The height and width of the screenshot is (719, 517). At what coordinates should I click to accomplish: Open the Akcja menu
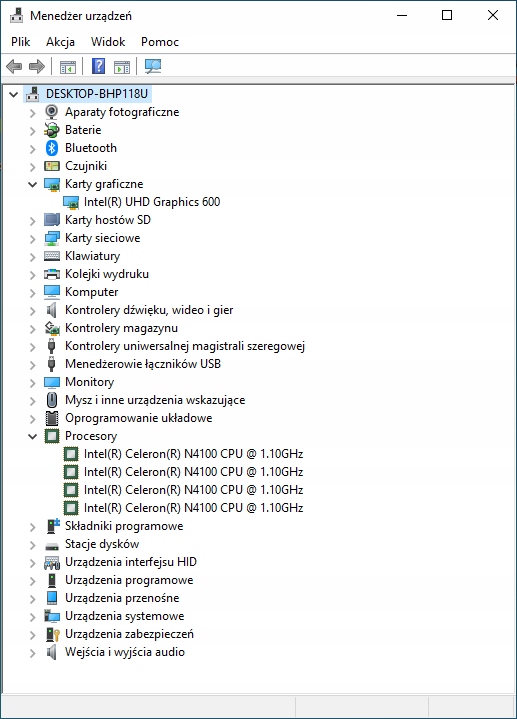pyautogui.click(x=60, y=42)
